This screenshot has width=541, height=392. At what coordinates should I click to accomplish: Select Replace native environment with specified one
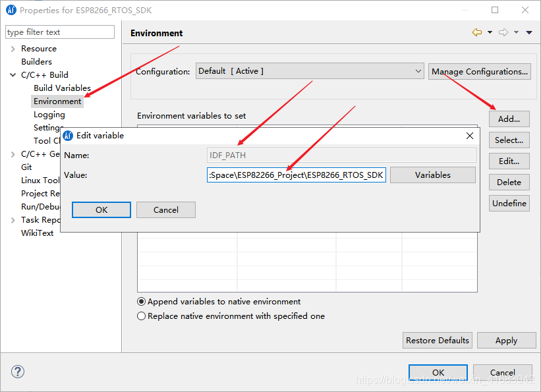click(142, 316)
